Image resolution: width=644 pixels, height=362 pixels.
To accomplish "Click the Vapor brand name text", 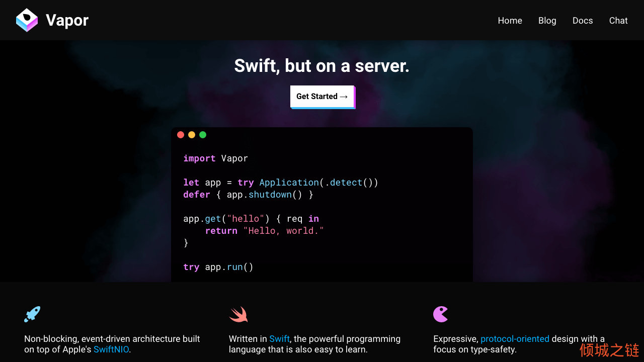I will (67, 20).
